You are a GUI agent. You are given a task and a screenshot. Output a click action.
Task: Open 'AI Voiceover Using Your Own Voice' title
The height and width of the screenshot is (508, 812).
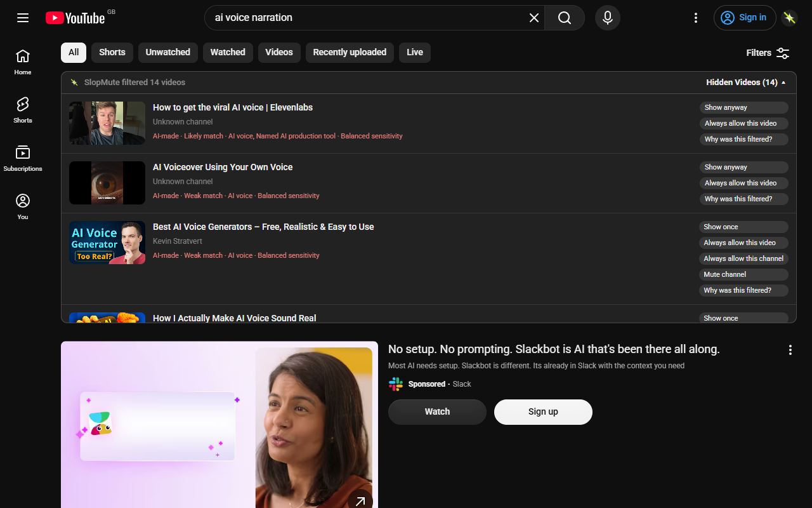223,167
